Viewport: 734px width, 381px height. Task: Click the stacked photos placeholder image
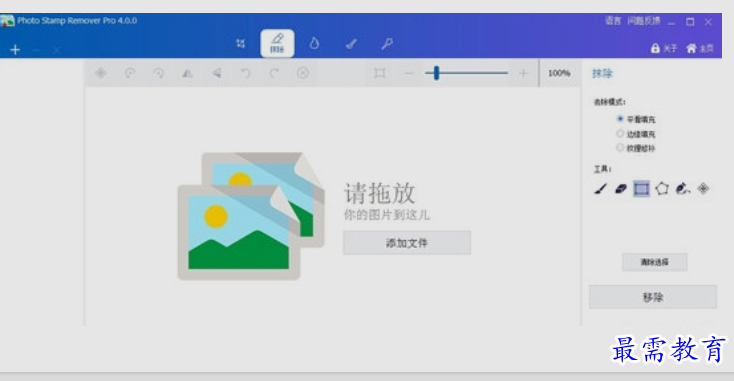pos(251,216)
